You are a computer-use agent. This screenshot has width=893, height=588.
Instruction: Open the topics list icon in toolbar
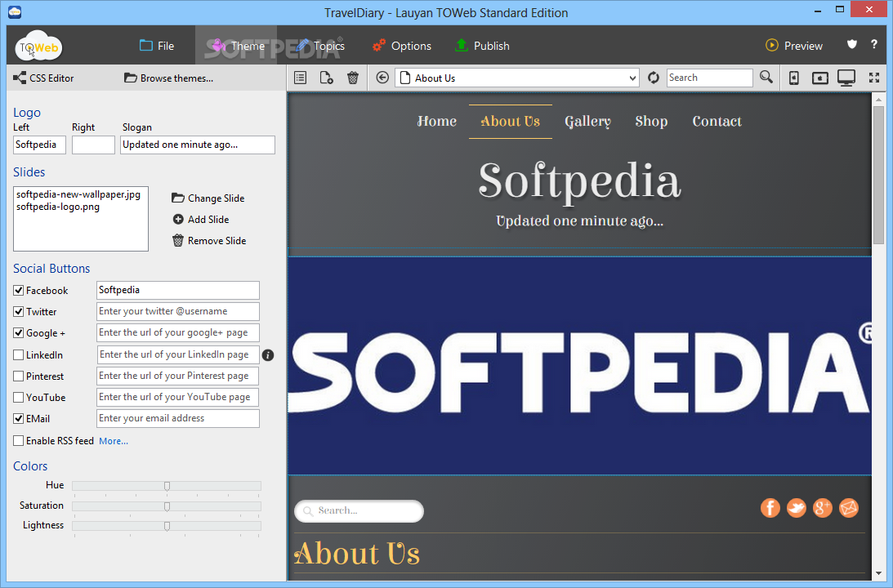300,78
